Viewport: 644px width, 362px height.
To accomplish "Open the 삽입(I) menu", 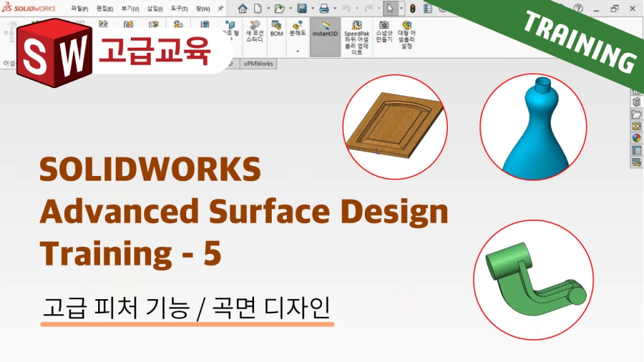I will pos(155,9).
